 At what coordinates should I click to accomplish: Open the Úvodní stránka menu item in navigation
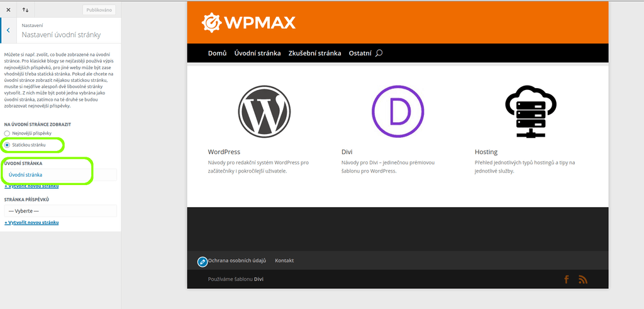tap(257, 53)
